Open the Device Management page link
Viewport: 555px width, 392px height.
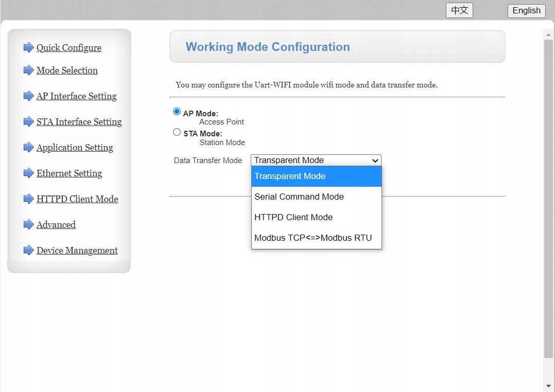coord(77,251)
